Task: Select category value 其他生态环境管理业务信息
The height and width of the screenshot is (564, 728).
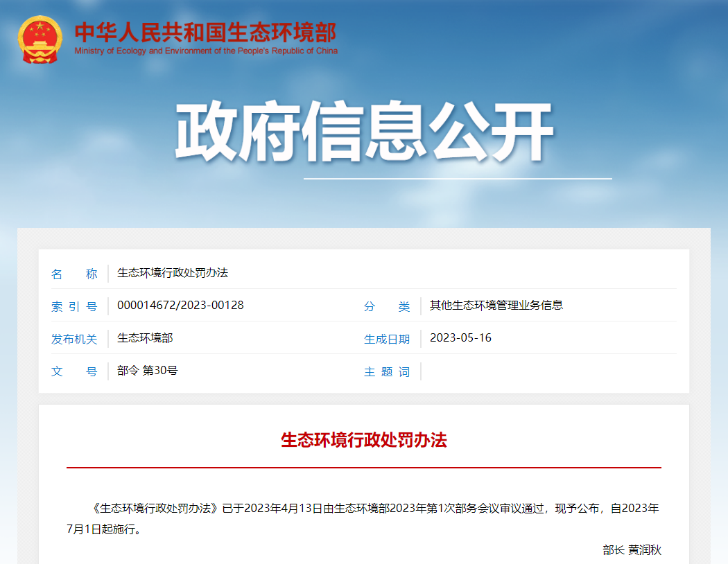Action: [496, 306]
